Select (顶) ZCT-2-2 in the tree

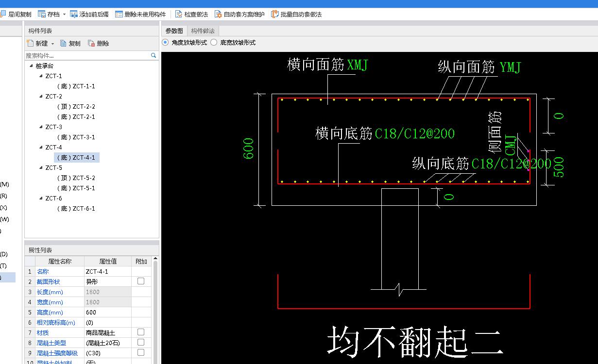click(76, 106)
